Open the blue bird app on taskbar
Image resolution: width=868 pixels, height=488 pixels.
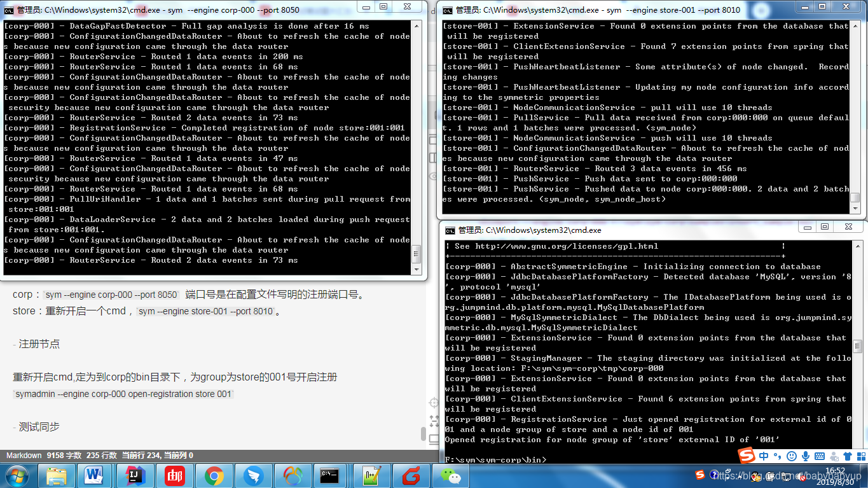[x=254, y=475]
